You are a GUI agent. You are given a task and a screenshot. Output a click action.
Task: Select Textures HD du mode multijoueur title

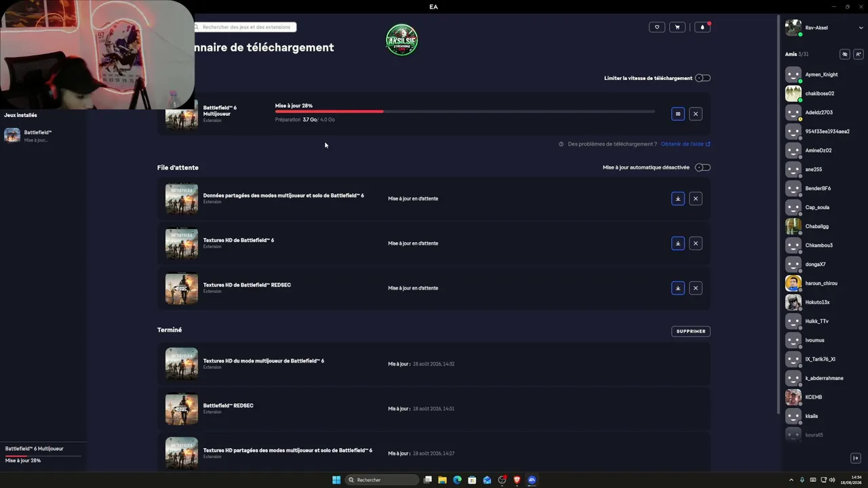pyautogui.click(x=264, y=361)
